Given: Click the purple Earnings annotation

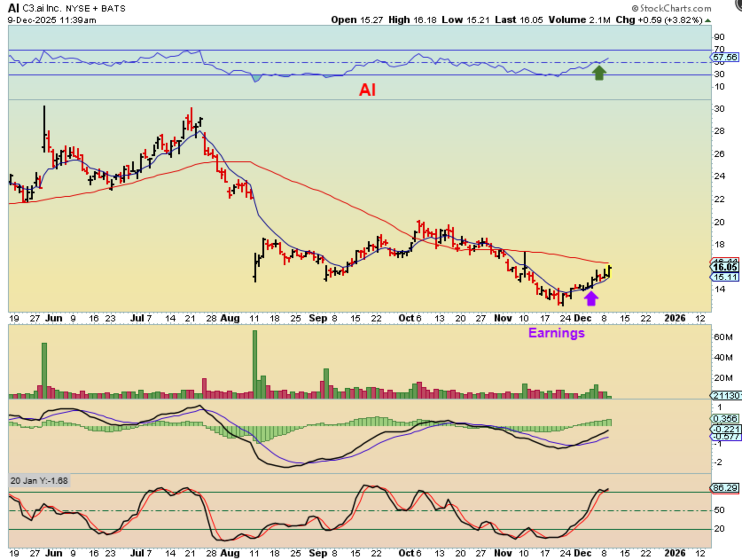Looking at the screenshot, I should pos(557,333).
